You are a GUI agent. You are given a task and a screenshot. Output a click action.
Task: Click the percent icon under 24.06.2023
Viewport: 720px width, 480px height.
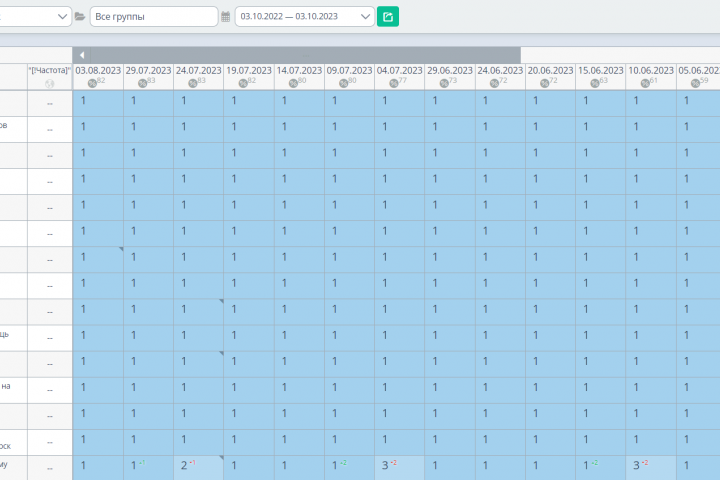tap(494, 83)
